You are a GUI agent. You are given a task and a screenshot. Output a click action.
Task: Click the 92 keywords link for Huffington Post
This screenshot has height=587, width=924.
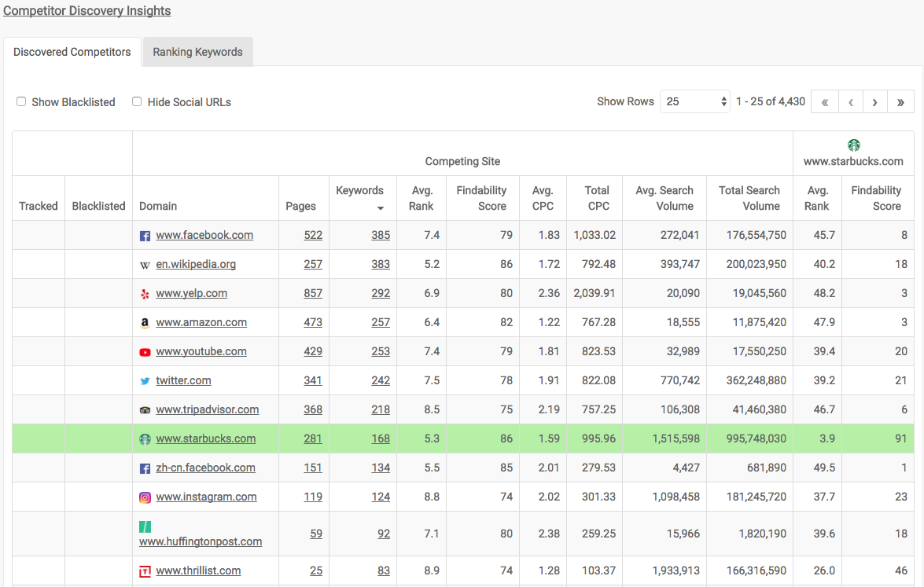(384, 534)
